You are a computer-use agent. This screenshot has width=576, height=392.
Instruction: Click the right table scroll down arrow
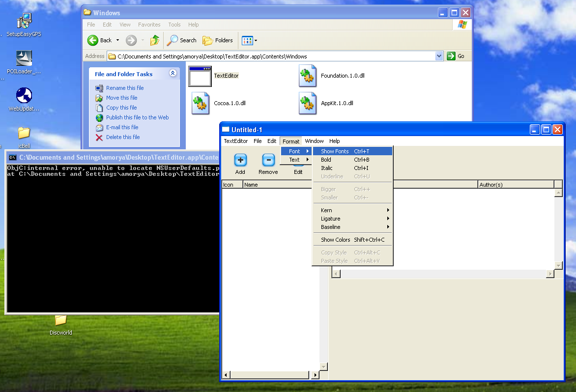click(558, 265)
